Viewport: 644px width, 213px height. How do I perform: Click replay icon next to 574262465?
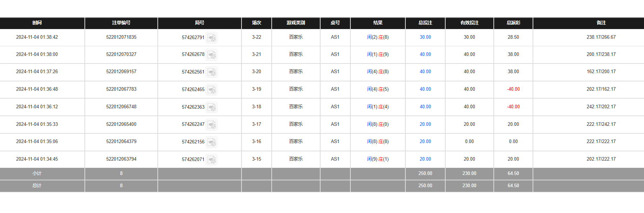(211, 90)
